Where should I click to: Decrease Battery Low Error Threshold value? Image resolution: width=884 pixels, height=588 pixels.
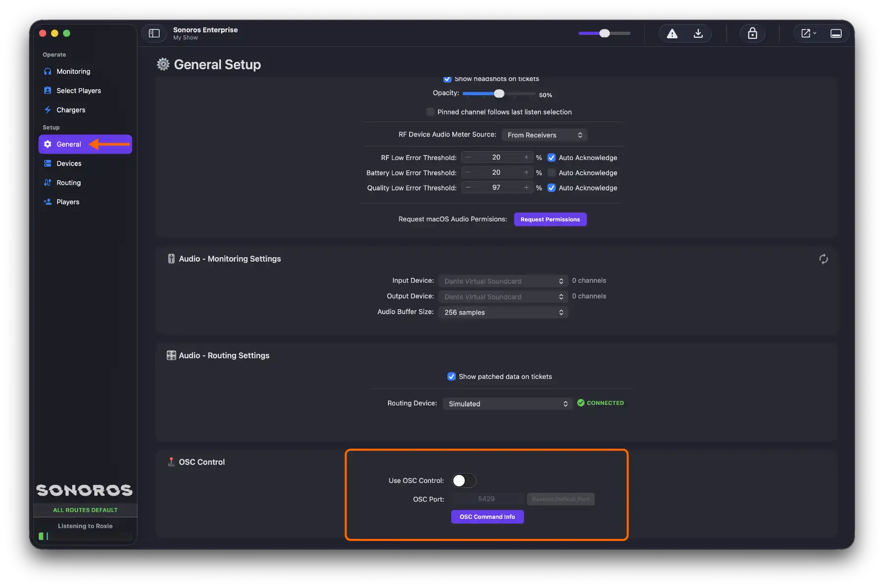click(x=468, y=173)
